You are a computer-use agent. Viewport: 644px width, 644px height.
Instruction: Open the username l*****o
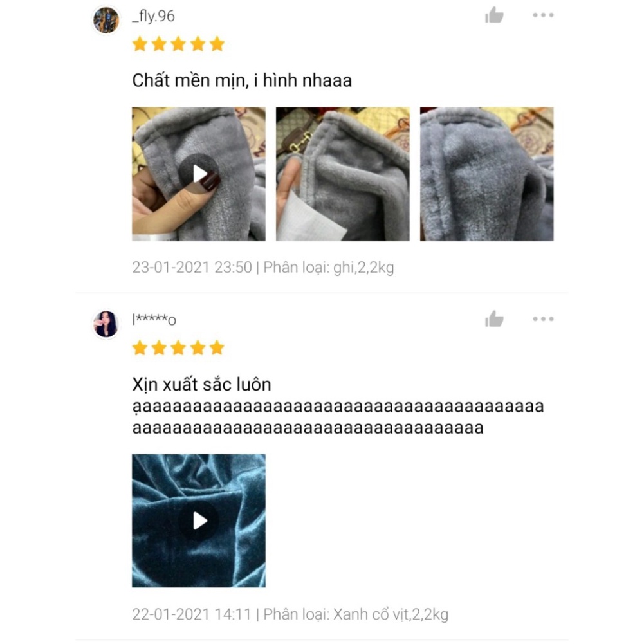pos(154,319)
